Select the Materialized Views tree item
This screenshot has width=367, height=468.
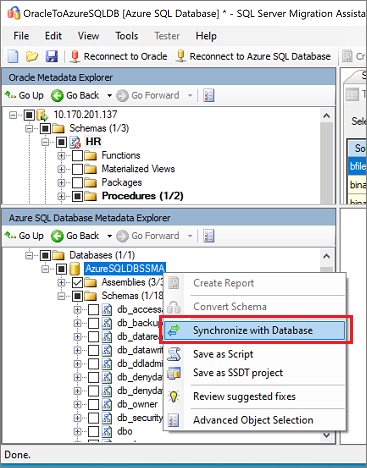[x=138, y=169]
